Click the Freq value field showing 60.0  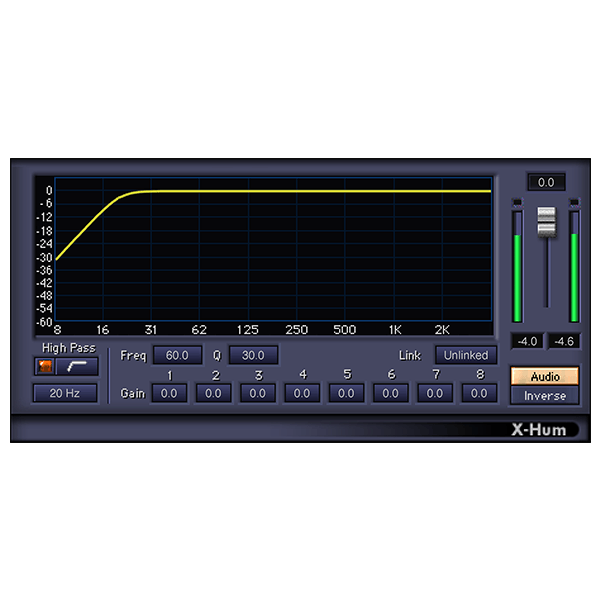[177, 355]
